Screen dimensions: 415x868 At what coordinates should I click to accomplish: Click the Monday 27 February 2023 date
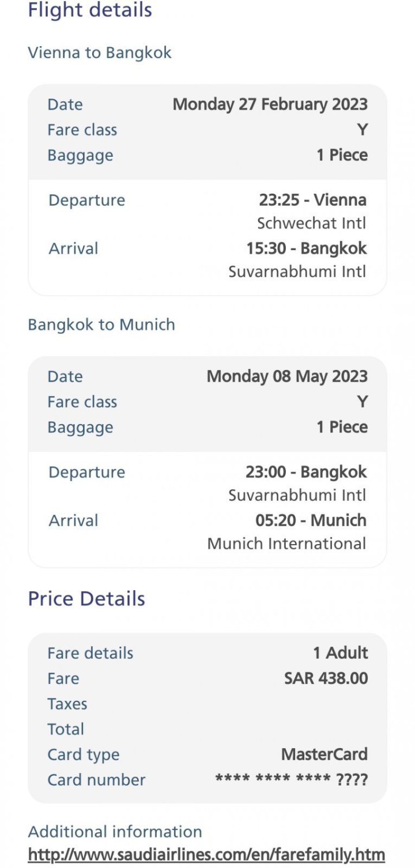270,104
